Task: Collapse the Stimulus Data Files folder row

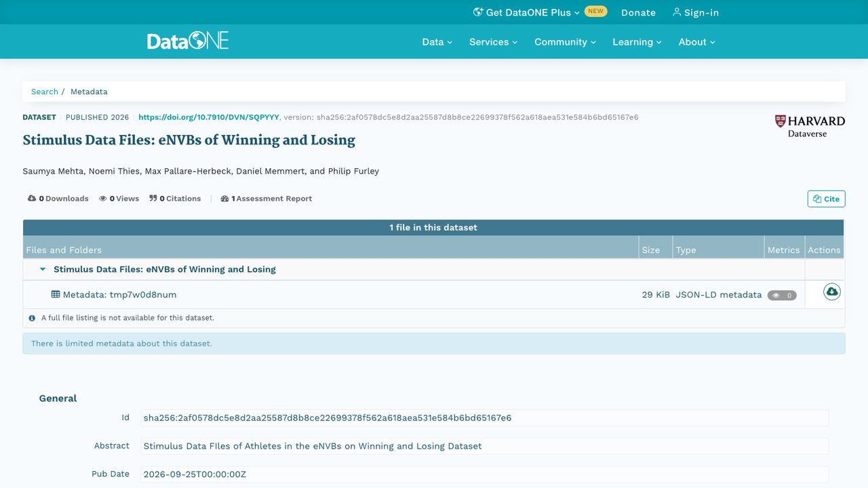Action: [x=43, y=269]
